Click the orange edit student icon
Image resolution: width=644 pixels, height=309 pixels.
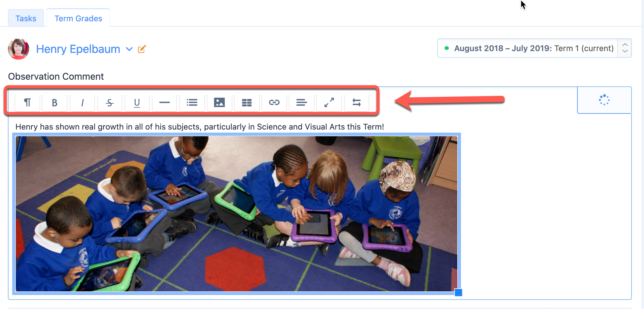[142, 49]
